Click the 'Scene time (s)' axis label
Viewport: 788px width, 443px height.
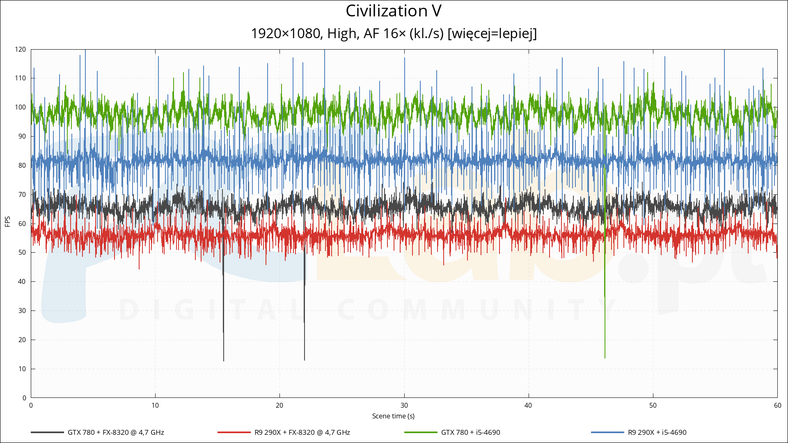click(x=393, y=416)
